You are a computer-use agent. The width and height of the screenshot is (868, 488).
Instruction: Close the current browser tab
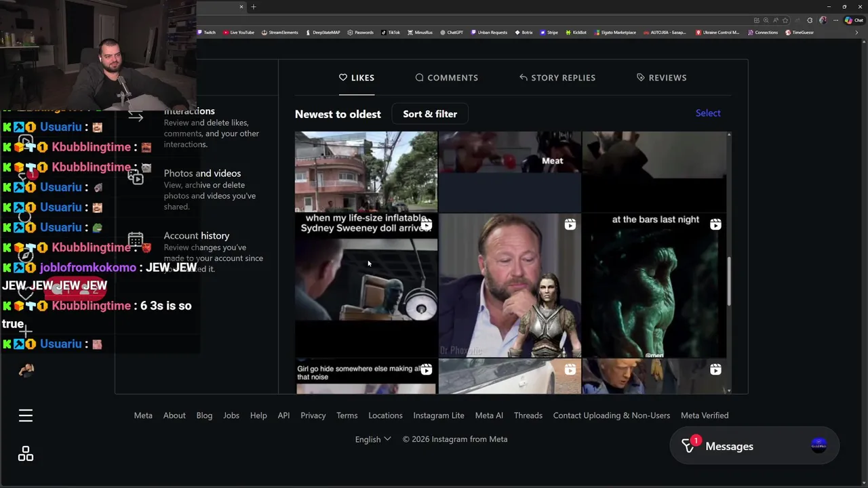(x=241, y=7)
